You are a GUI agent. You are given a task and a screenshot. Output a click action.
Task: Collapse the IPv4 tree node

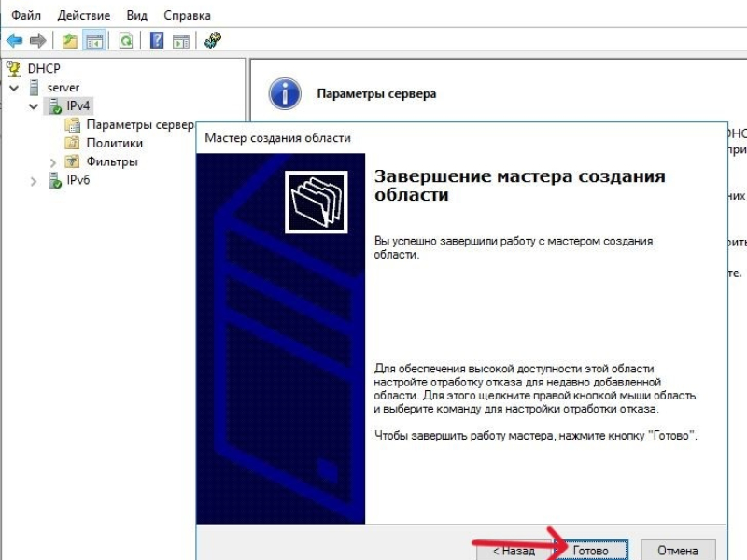tap(33, 105)
